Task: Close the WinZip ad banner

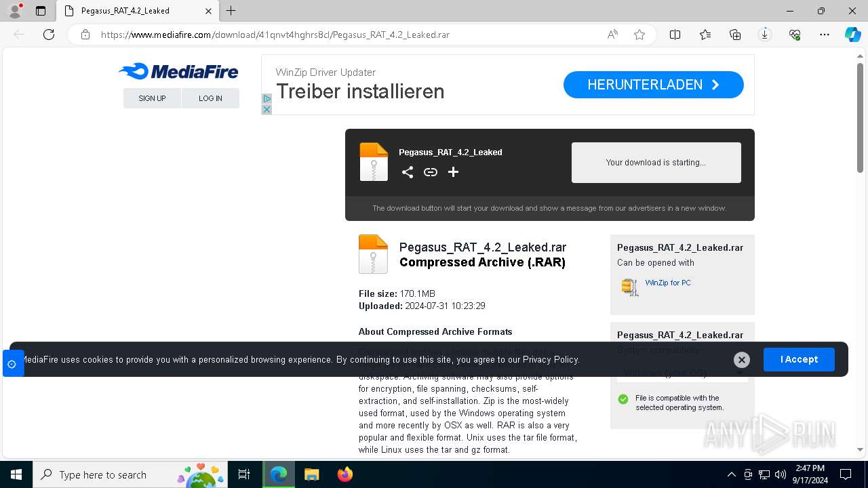Action: click(267, 109)
